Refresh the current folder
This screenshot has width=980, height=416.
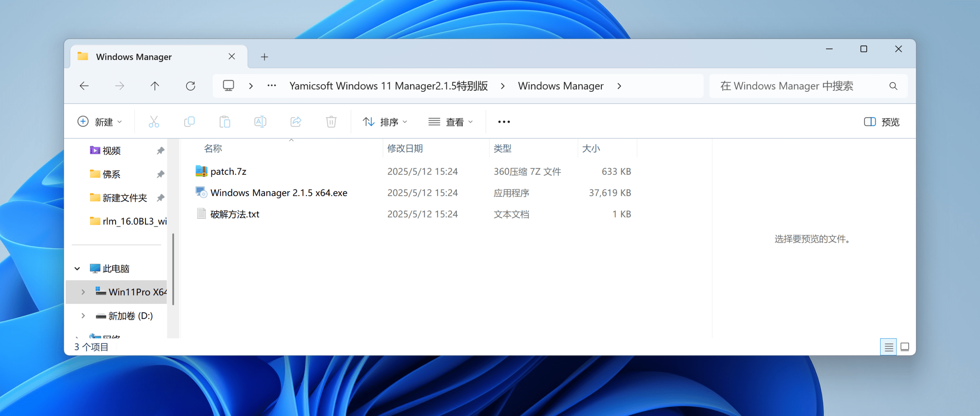pyautogui.click(x=190, y=86)
